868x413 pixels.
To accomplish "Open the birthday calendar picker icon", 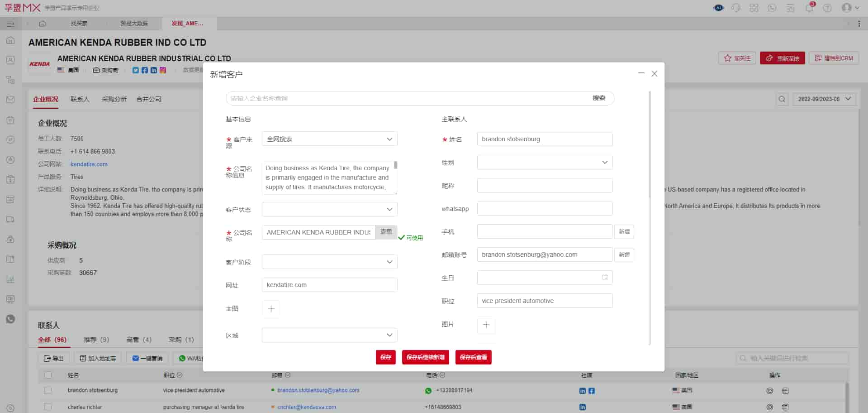I will (x=604, y=278).
